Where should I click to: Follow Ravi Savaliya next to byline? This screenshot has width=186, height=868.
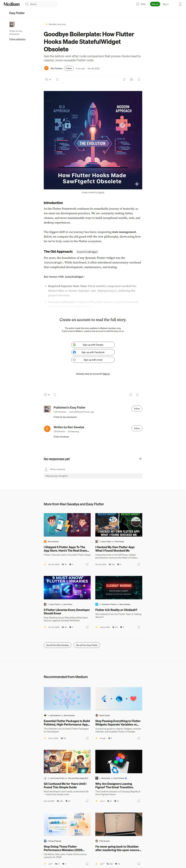click(69, 68)
